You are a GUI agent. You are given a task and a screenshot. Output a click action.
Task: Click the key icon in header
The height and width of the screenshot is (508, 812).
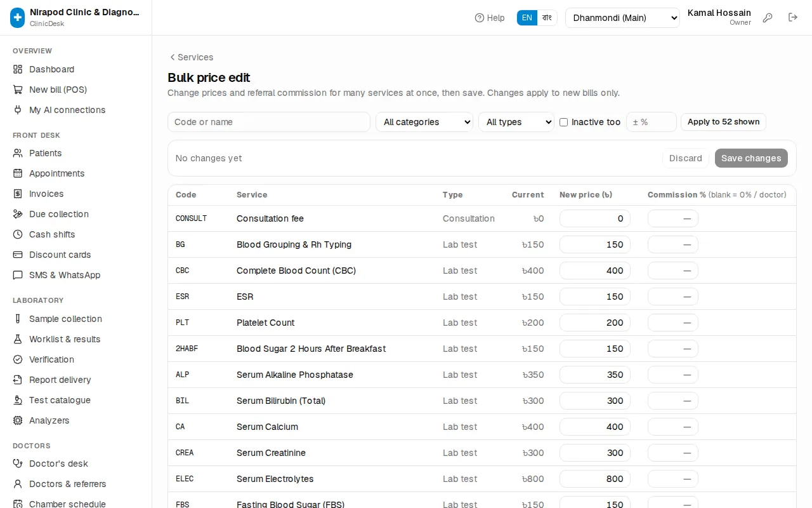(768, 18)
